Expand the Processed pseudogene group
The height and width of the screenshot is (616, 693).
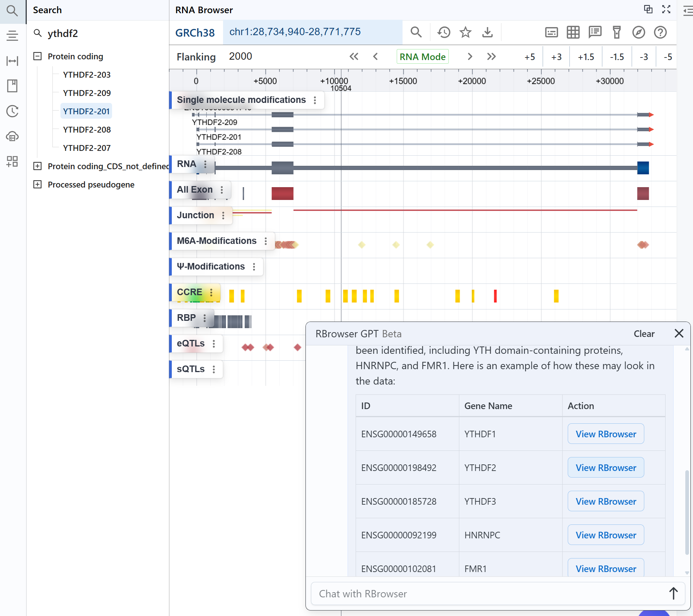[37, 184]
